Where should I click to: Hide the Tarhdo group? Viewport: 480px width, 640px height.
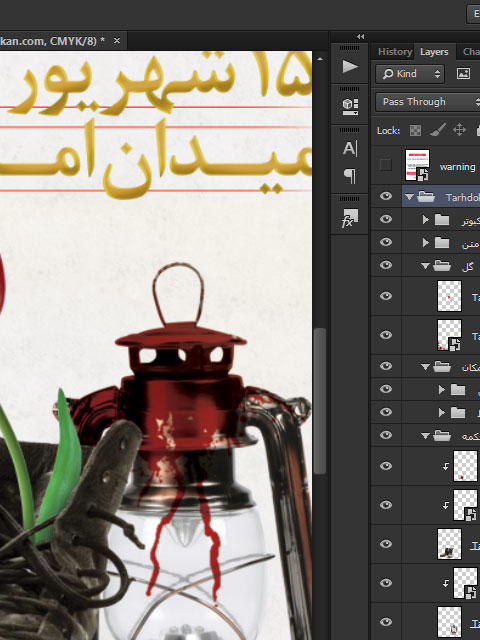[386, 196]
